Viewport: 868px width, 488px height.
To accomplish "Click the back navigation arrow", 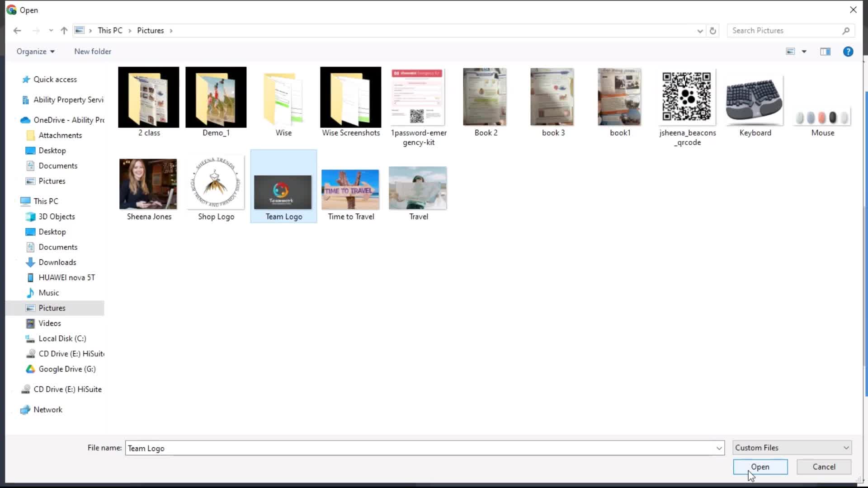I will tap(17, 30).
